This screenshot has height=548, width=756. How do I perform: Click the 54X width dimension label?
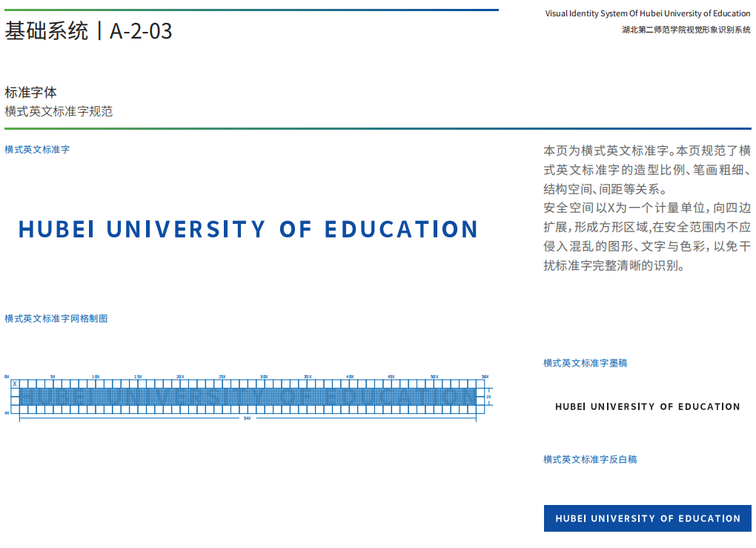247,419
